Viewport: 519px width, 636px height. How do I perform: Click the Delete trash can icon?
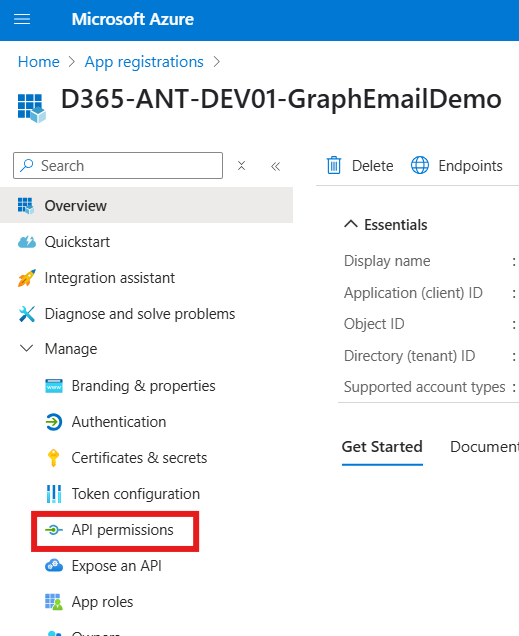coord(334,165)
